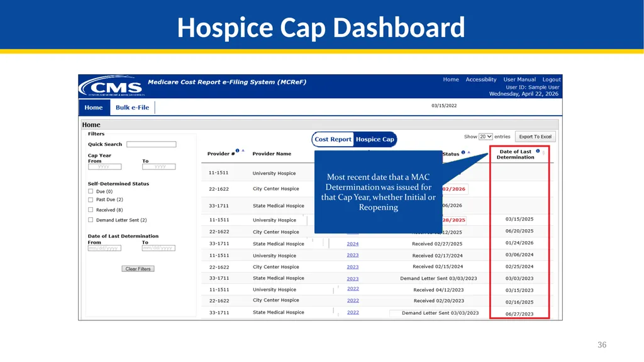Open info icon beside Provider # header

(237, 150)
